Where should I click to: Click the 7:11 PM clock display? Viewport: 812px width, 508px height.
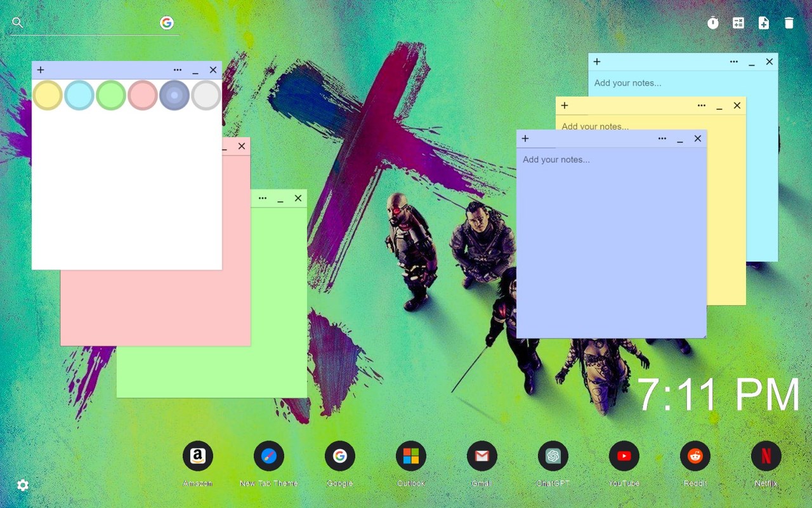pos(719,395)
